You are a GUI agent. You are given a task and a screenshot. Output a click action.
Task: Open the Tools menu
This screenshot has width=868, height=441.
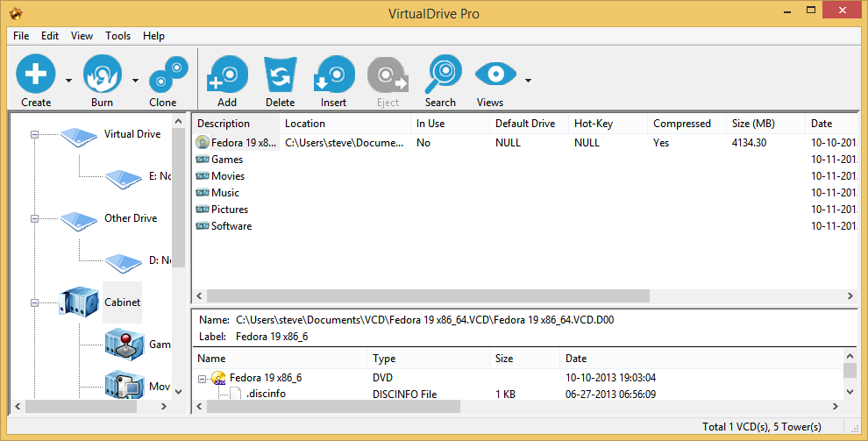click(117, 36)
